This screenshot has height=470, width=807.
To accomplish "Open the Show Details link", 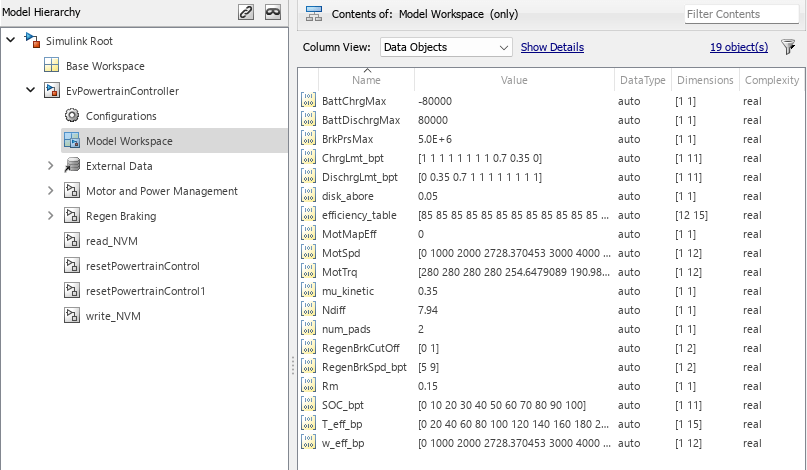I will pyautogui.click(x=552, y=47).
